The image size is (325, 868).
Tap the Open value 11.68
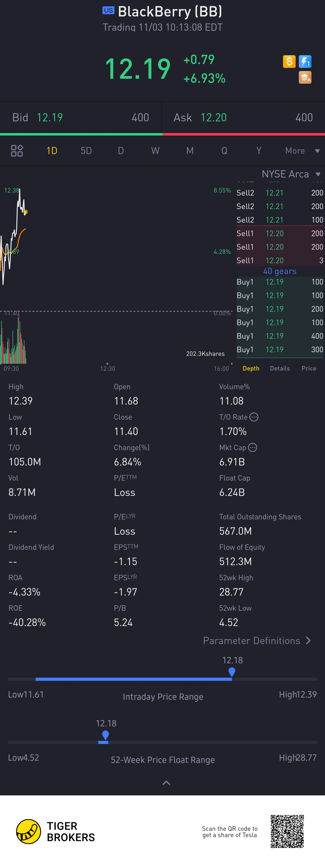(126, 401)
